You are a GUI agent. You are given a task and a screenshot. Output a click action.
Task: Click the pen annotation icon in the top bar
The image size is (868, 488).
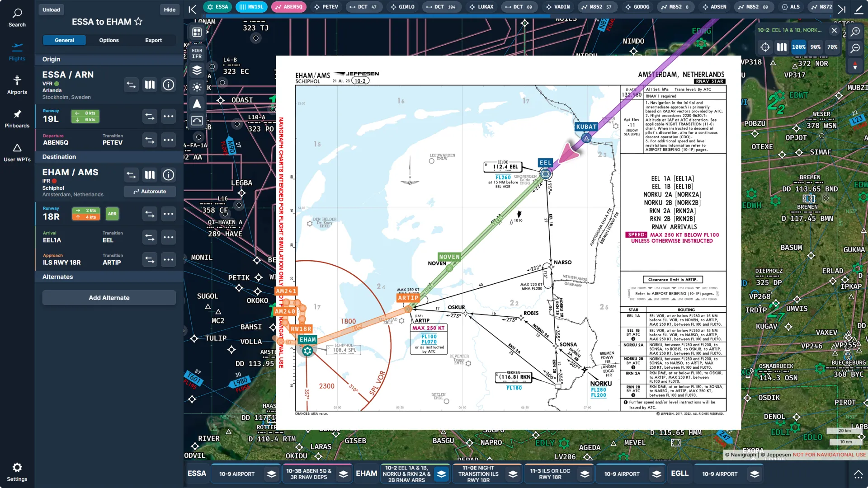click(x=859, y=9)
